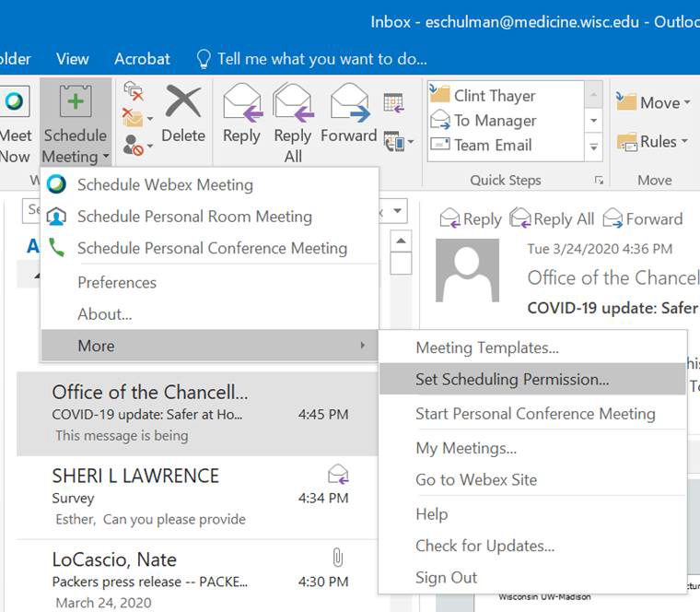The height and width of the screenshot is (612, 700).
Task: Select Sign Out from the submenu
Action: pyautogui.click(x=446, y=578)
